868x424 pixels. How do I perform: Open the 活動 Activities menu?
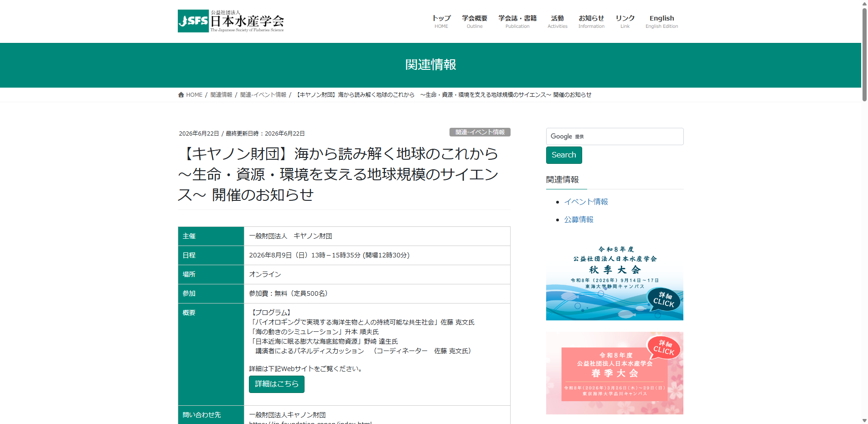click(x=558, y=21)
